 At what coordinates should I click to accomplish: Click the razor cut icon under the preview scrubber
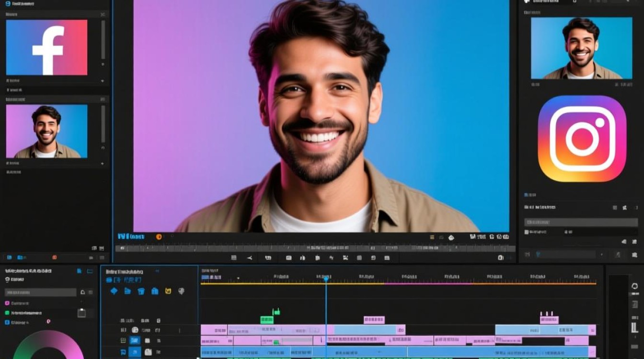(x=250, y=258)
